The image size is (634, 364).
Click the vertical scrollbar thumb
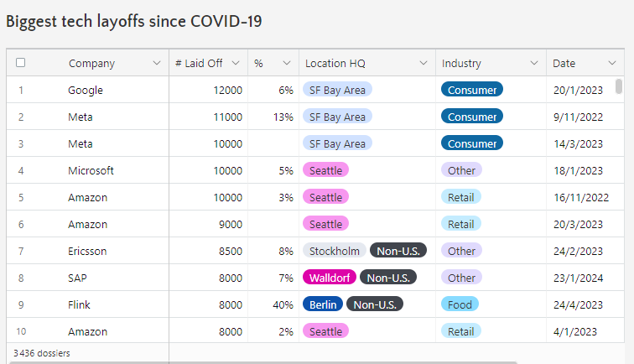tap(619, 86)
